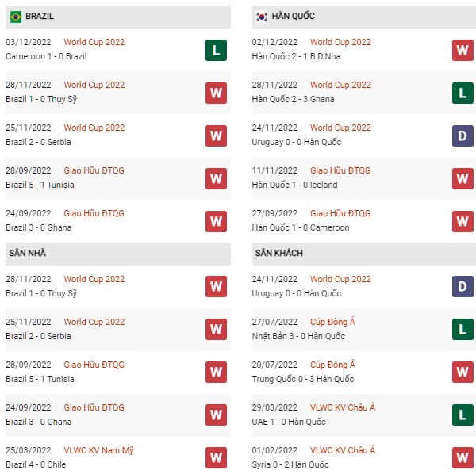Click the W badge for Brazil 4-0 Chile
This screenshot has width=476, height=474.
[216, 457]
